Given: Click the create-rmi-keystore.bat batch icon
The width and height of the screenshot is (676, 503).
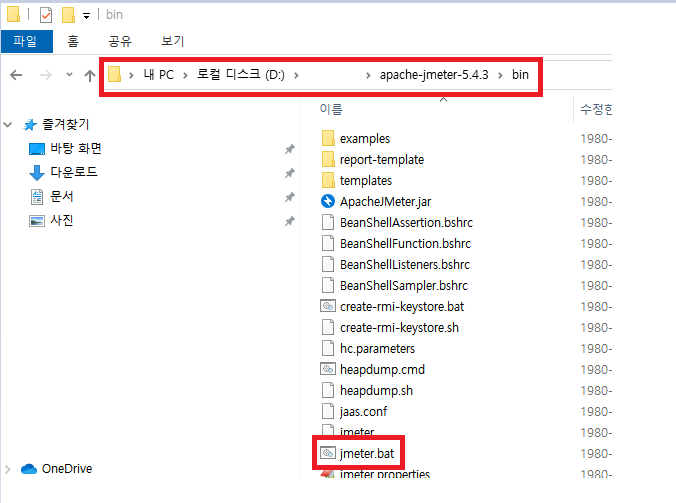Looking at the screenshot, I should (328, 306).
